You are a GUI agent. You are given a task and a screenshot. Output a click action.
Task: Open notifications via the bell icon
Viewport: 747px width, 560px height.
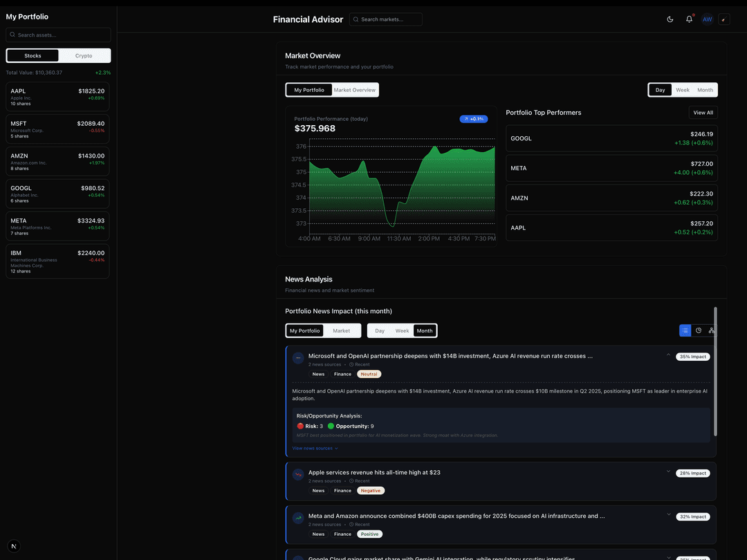(689, 19)
